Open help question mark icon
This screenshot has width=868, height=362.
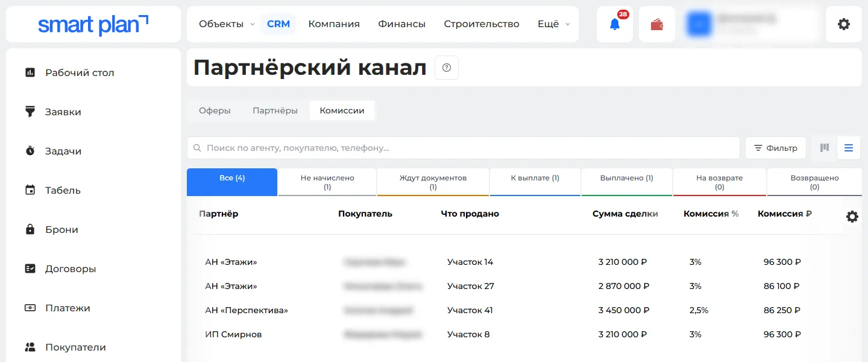tap(447, 68)
